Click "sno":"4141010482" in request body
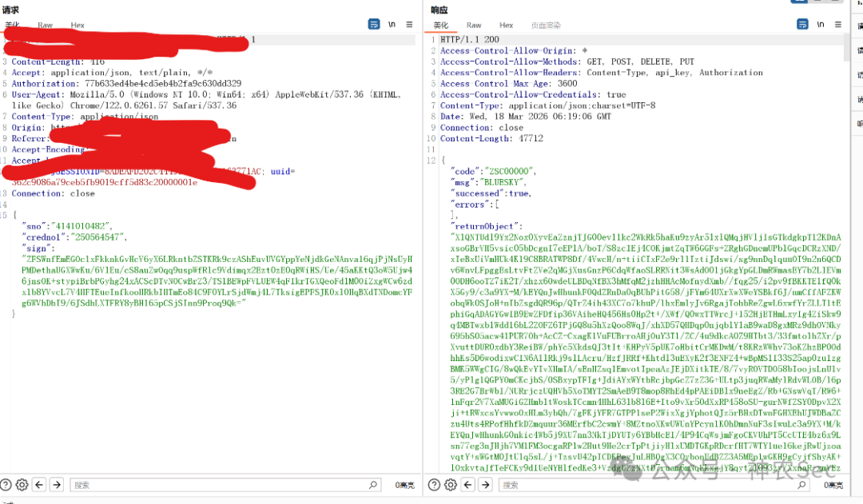This screenshot has height=504, width=863. [67, 226]
